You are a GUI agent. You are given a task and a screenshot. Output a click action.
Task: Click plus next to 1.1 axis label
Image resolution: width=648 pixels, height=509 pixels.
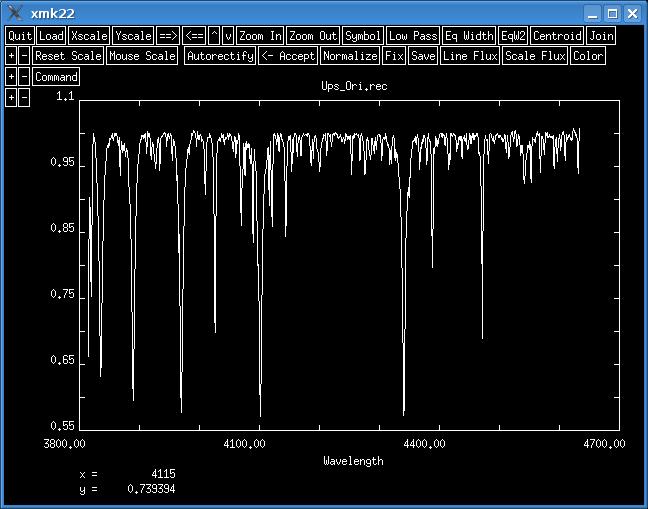(11, 98)
